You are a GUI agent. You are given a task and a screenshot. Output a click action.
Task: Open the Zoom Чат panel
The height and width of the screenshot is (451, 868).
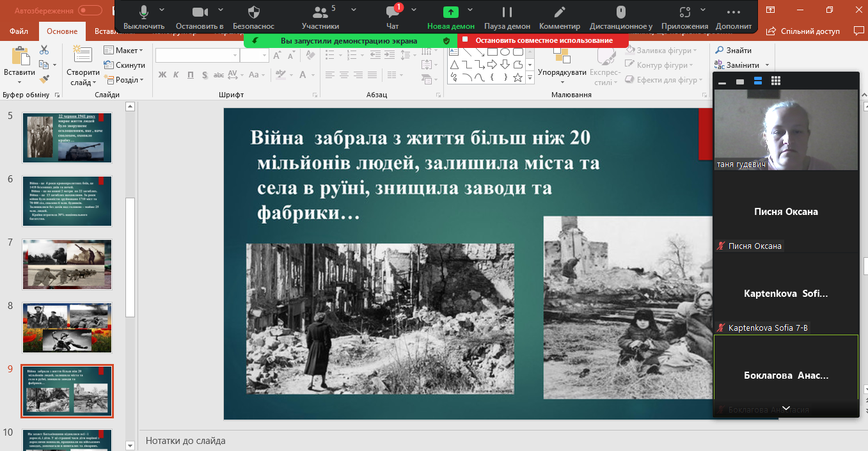[393, 18]
